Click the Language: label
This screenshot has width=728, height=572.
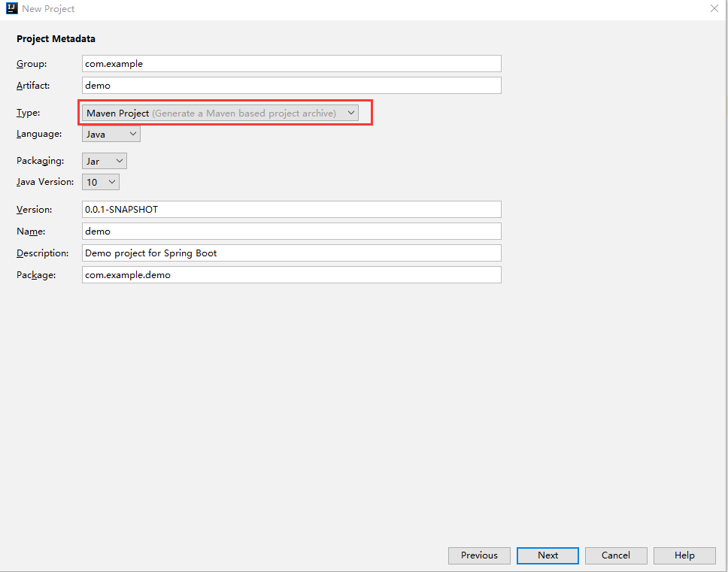coord(39,134)
